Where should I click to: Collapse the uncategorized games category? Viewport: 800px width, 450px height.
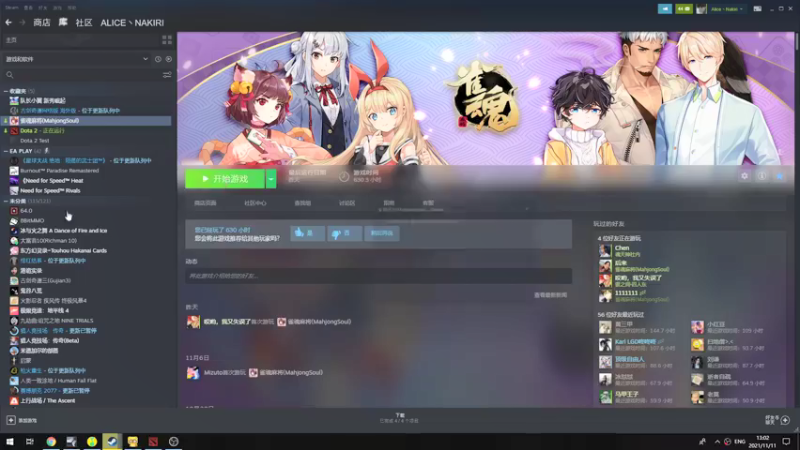(6, 201)
